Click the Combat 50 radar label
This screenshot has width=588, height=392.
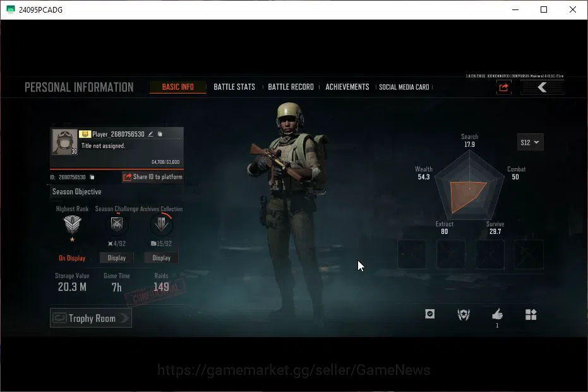click(517, 173)
